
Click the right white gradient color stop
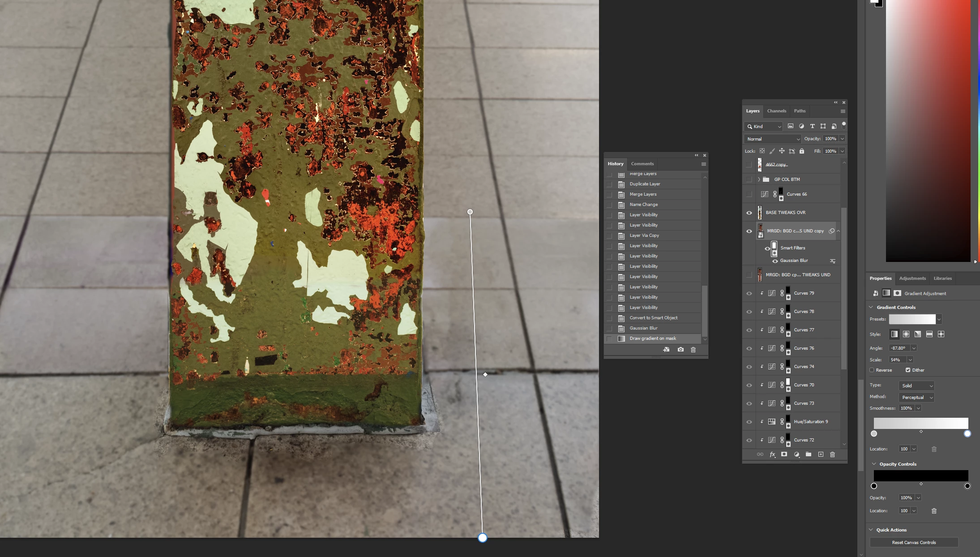(x=967, y=434)
